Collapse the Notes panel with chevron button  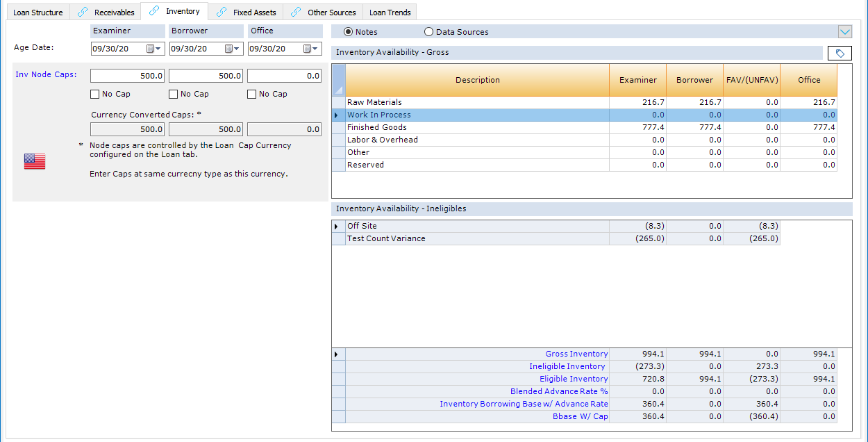click(844, 31)
